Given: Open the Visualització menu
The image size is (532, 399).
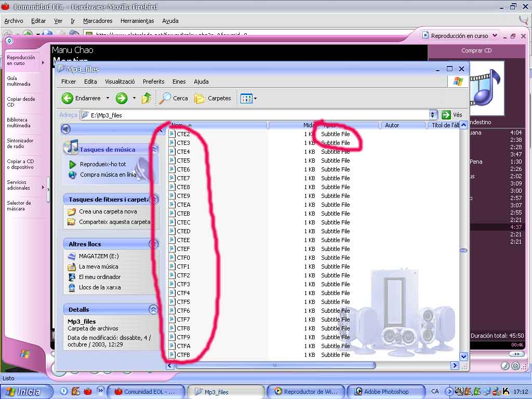Looking at the screenshot, I should pos(120,82).
